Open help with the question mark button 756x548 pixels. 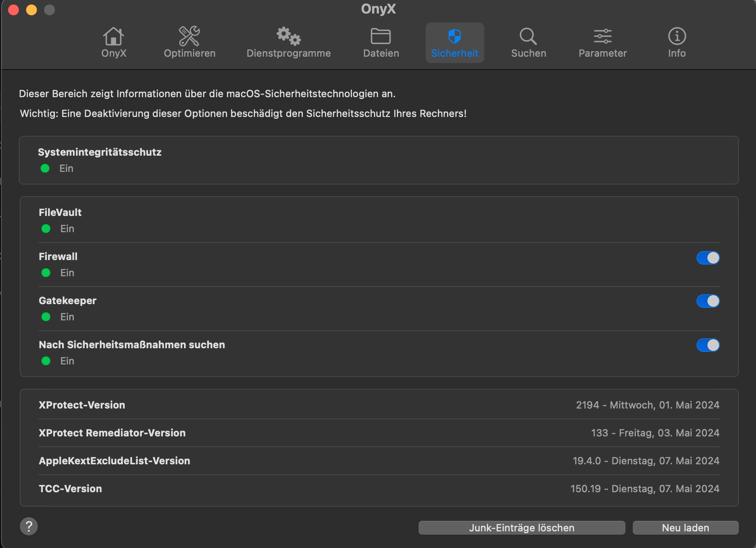[29, 526]
